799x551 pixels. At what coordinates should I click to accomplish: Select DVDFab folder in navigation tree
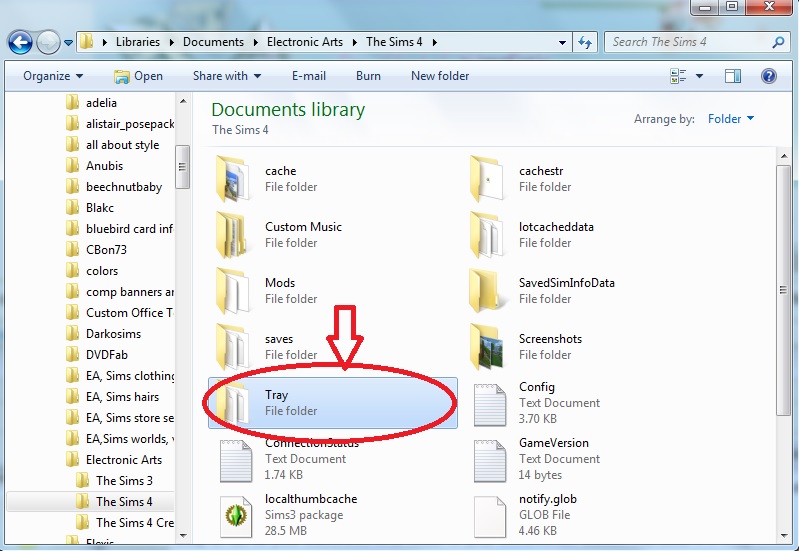[106, 355]
